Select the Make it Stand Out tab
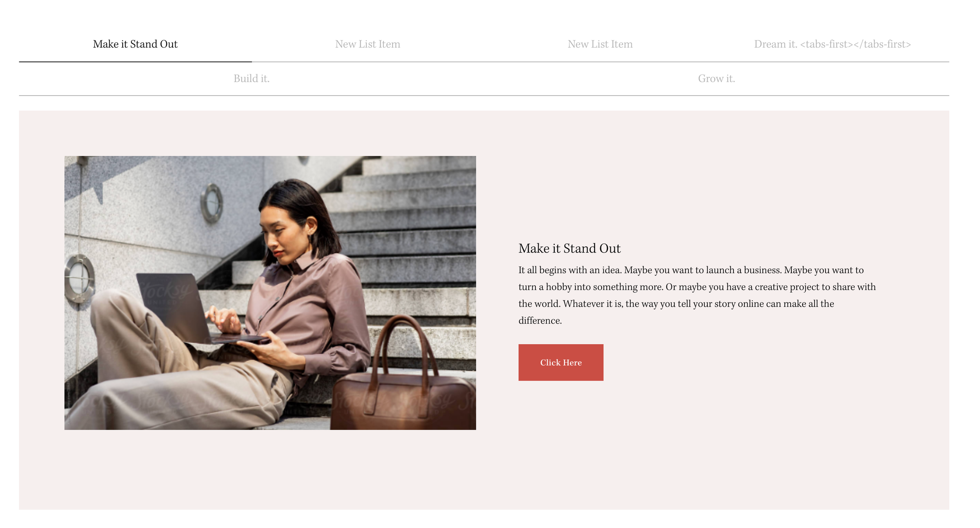980x528 pixels. pos(135,44)
